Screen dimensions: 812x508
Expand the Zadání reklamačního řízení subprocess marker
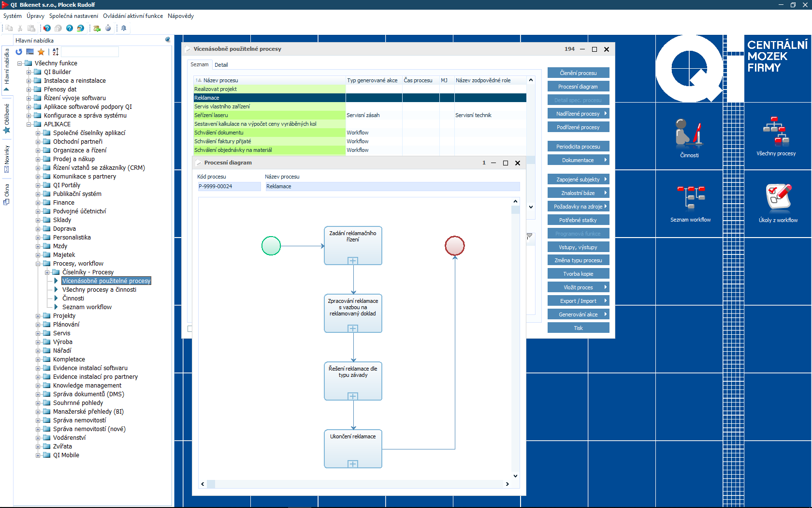[x=353, y=261]
